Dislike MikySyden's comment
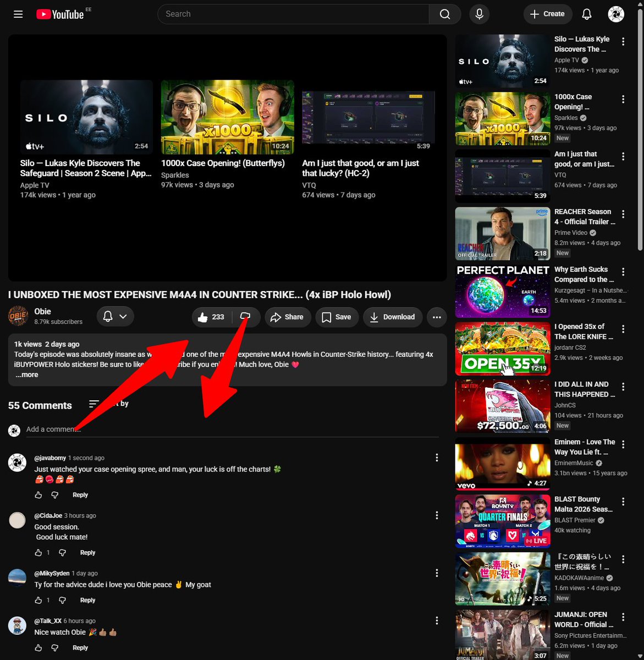 click(x=62, y=600)
